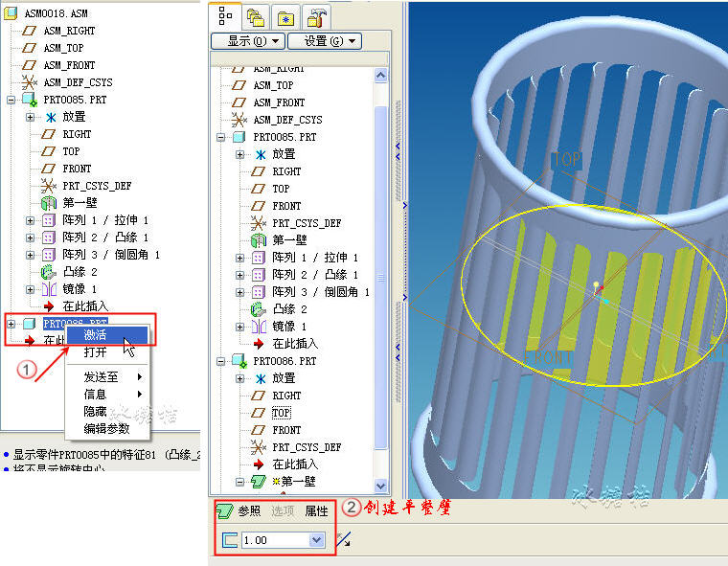Expand 放置 under PRT0086.PRT
728x566 pixels.
[240, 379]
